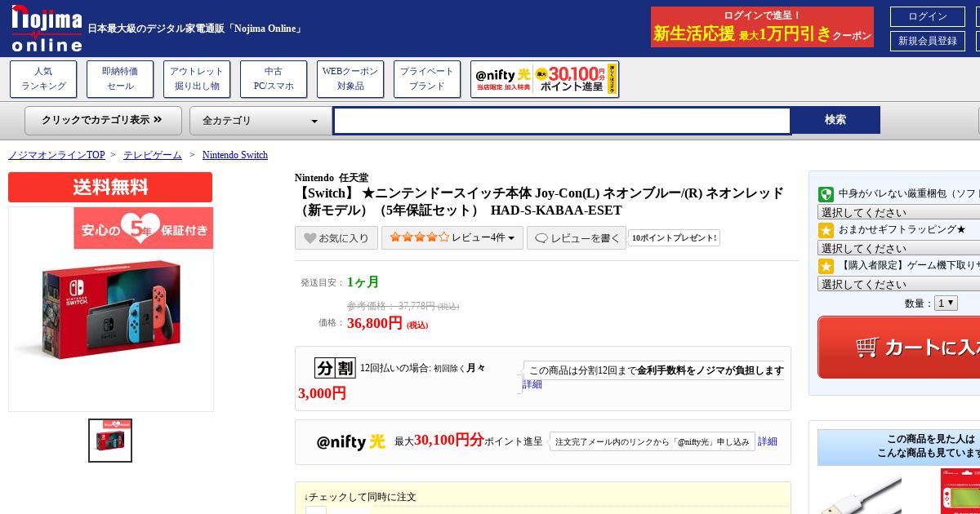The width and height of the screenshot is (980, 514).
Task: Click the 10ポイントプレゼント! label
Action: point(675,238)
